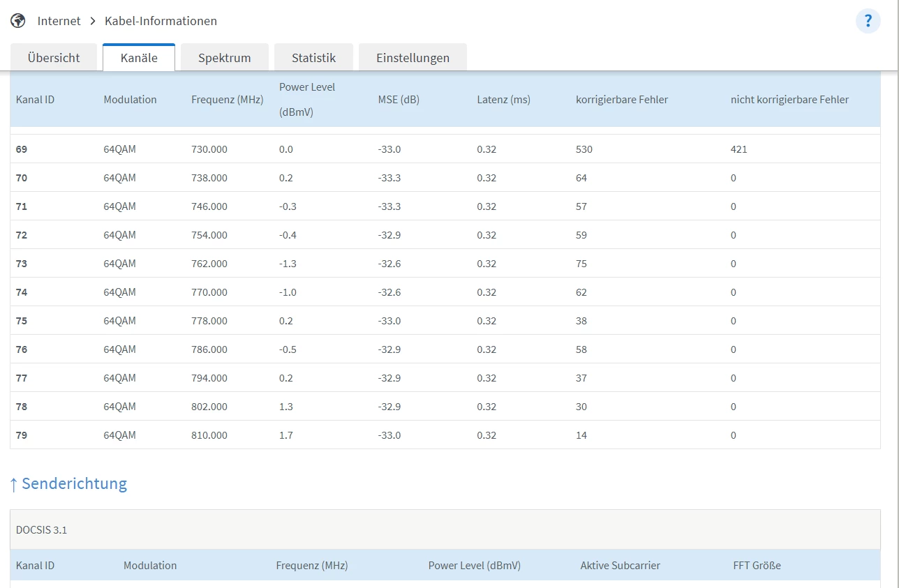Click the Kabel-Informationen breadcrumb text
Viewport: 899px width, 588px height.
tap(161, 21)
